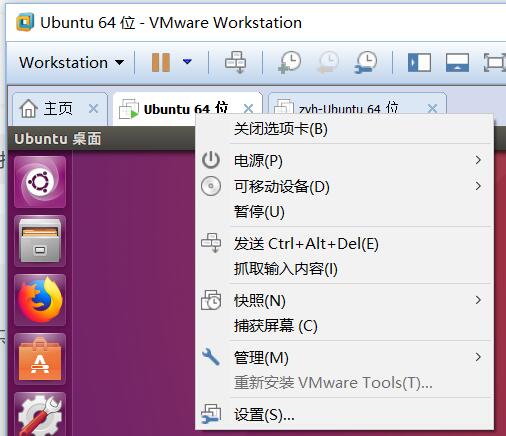Screen dimensions: 506x436
Task: Choose 关闭选项卡(B) from context menu
Action: coord(344,129)
